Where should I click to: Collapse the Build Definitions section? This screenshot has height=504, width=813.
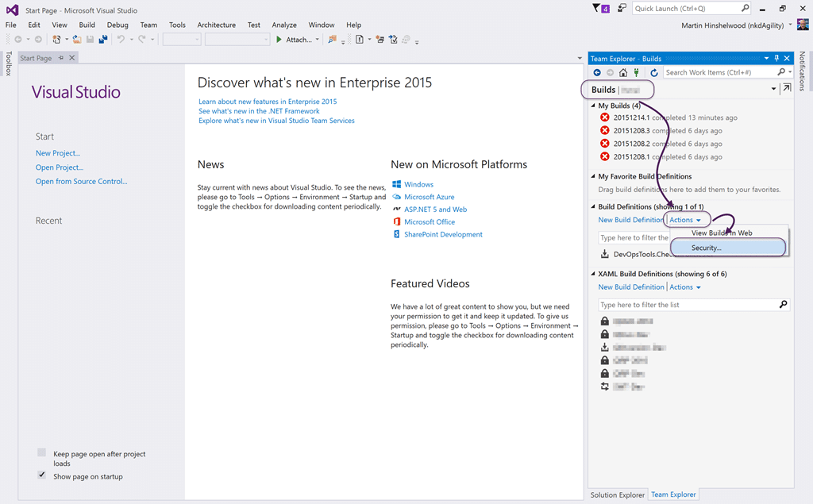(593, 206)
